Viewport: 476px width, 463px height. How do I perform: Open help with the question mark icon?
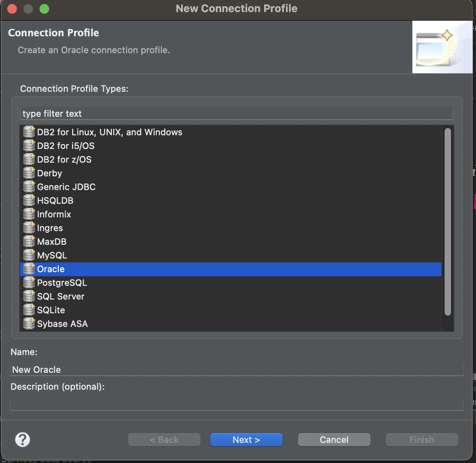23,439
